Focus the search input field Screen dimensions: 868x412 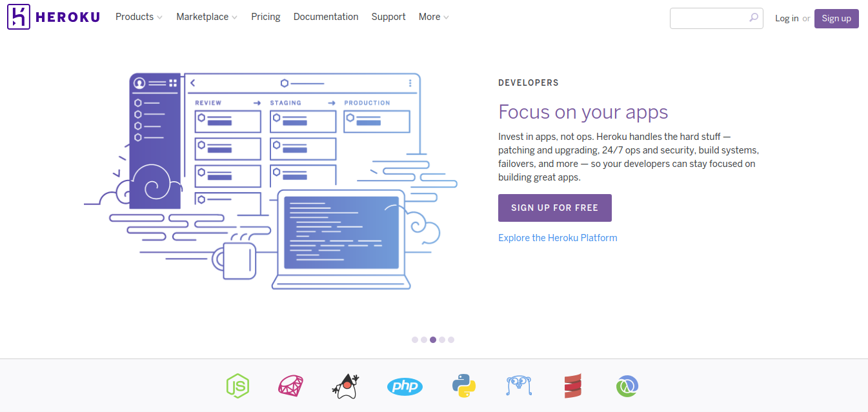pyautogui.click(x=716, y=18)
